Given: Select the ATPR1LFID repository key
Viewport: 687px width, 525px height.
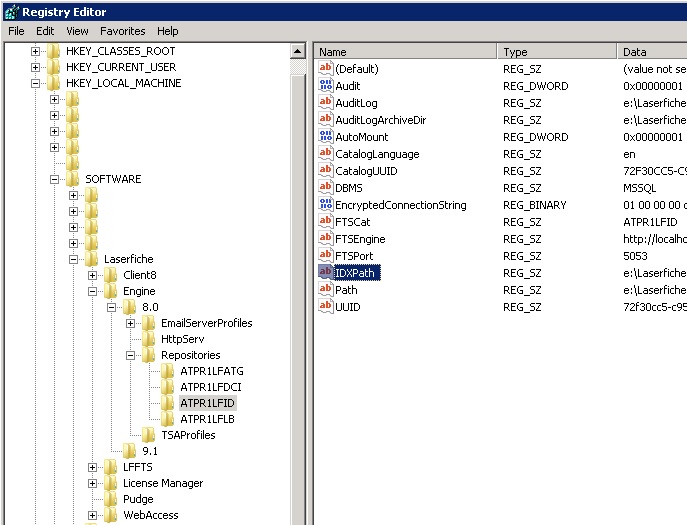Looking at the screenshot, I should pyautogui.click(x=207, y=403).
